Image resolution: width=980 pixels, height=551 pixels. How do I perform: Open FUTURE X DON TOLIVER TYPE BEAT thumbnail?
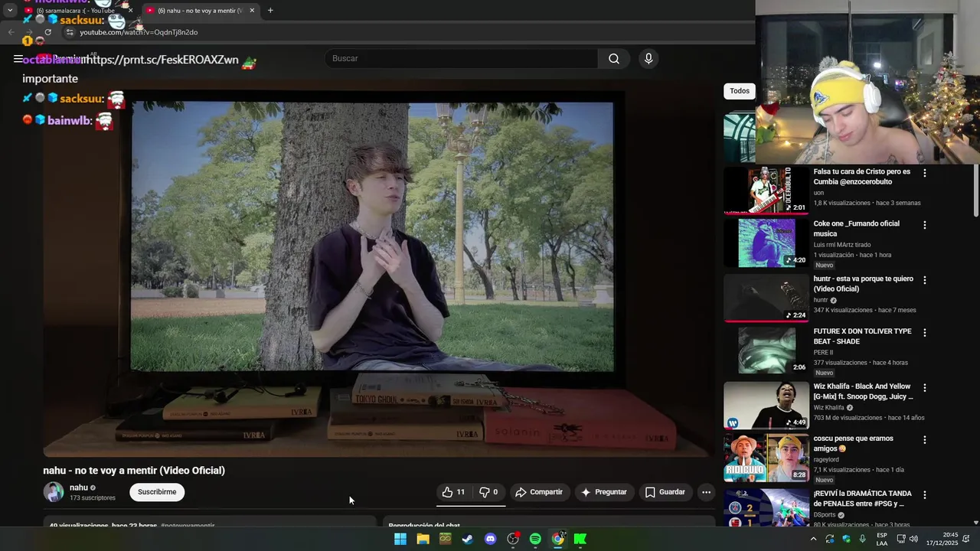(x=766, y=350)
